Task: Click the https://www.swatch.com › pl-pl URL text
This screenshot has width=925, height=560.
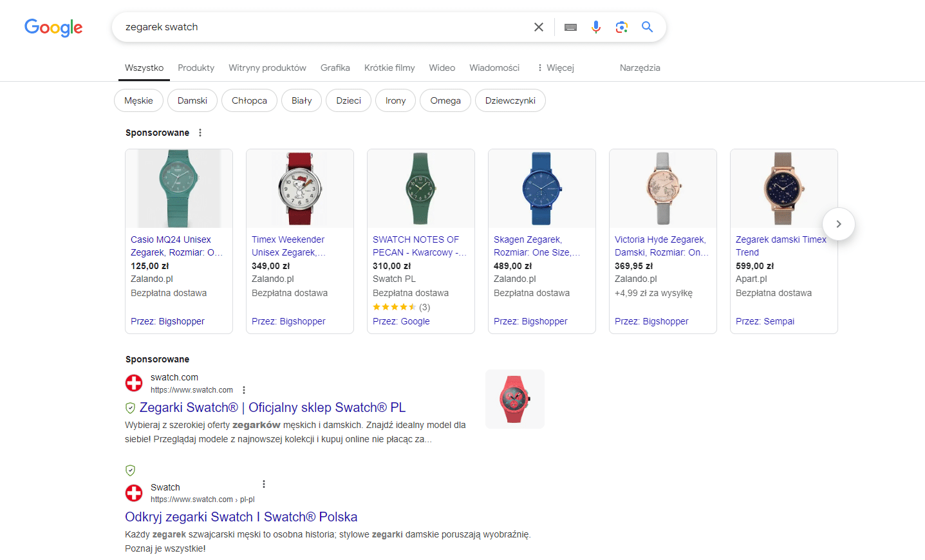Action: [203, 499]
